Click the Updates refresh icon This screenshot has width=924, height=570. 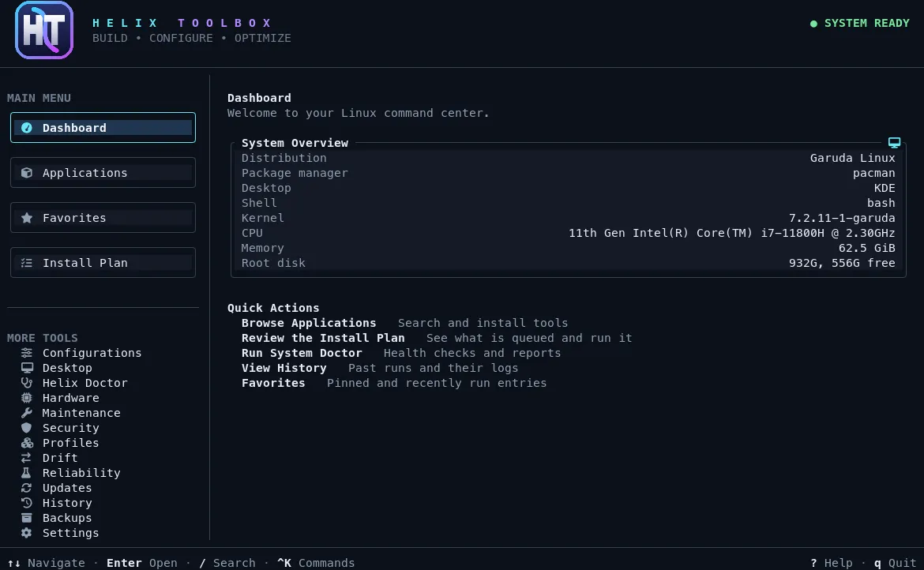(27, 488)
